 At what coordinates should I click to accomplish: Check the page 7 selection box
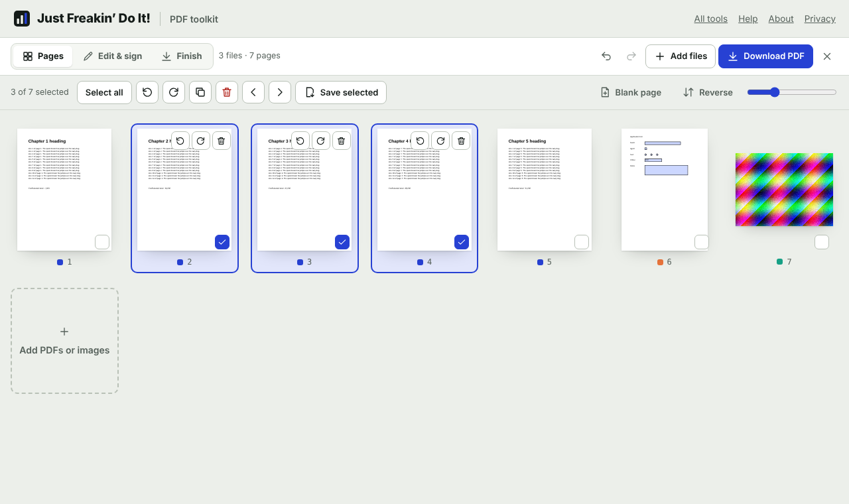(822, 242)
